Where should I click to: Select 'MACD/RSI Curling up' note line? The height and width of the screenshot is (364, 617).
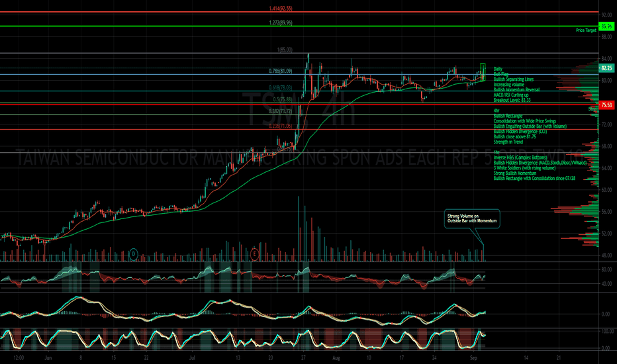point(511,95)
